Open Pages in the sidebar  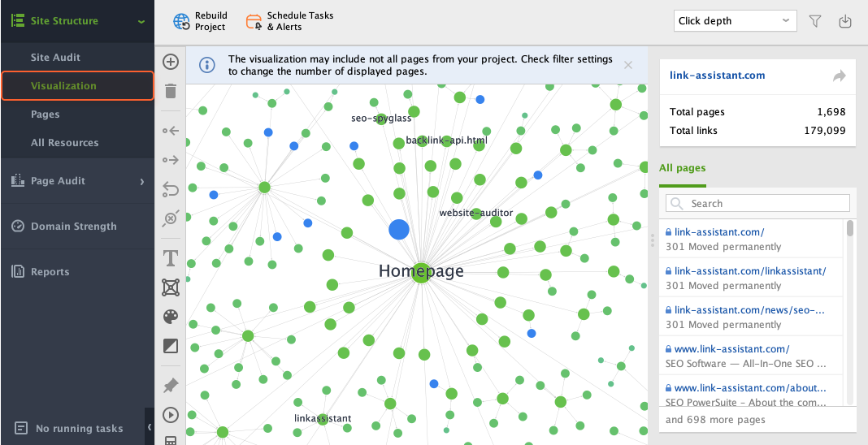click(45, 114)
